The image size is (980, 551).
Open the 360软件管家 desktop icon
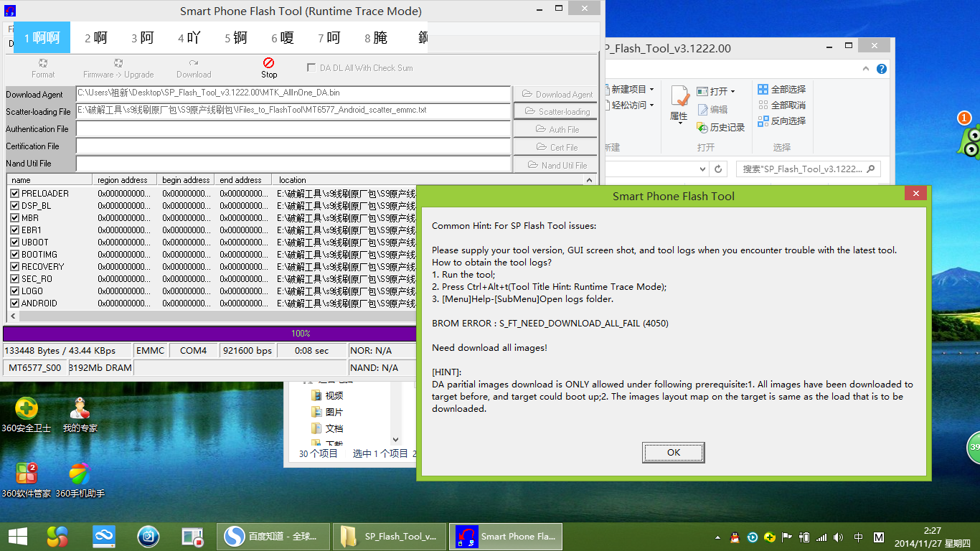click(x=27, y=480)
